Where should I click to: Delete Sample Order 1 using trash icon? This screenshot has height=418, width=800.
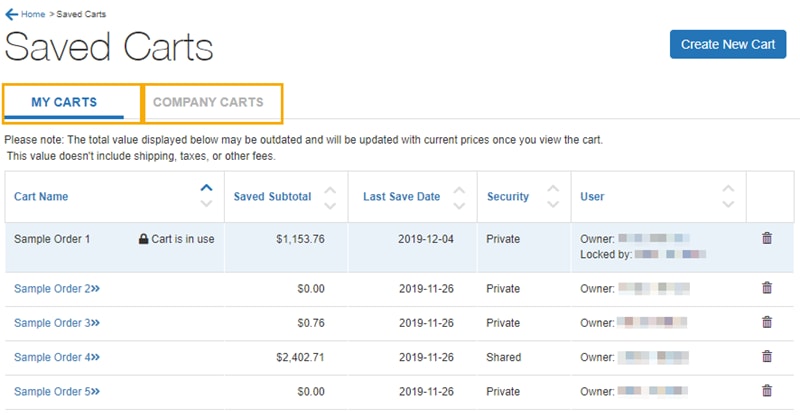click(767, 239)
